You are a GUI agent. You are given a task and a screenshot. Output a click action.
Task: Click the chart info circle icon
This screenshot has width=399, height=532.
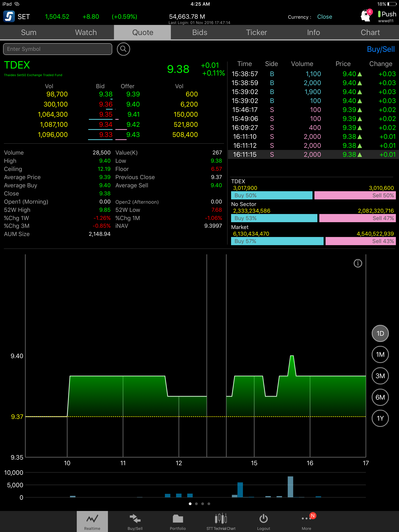coord(358,263)
